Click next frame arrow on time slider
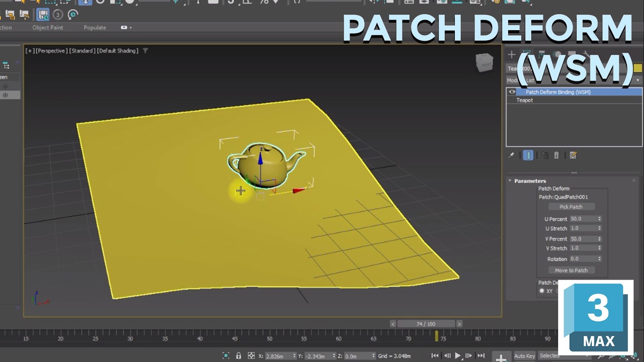 [459, 324]
